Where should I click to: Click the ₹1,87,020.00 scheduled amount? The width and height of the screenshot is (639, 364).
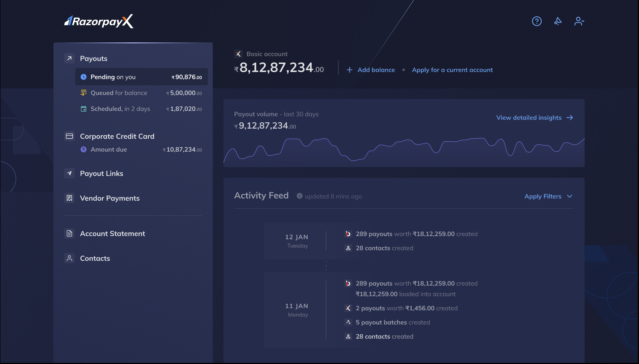pos(184,109)
